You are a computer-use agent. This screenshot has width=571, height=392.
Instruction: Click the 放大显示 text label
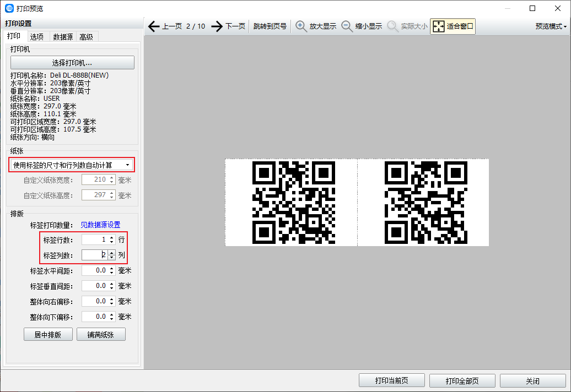coord(323,26)
